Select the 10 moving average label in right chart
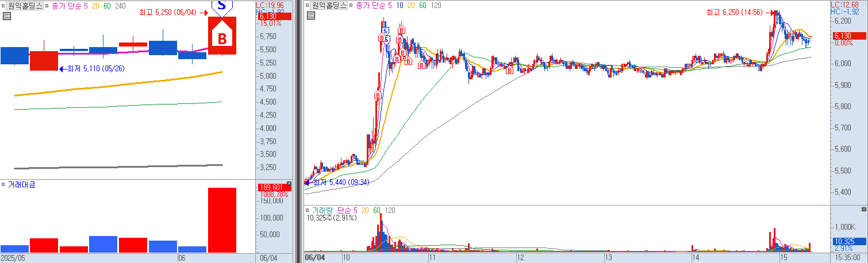The height and width of the screenshot is (263, 868). [399, 6]
